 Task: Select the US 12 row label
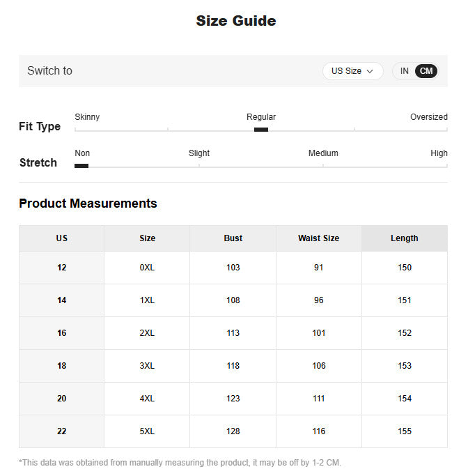(x=61, y=268)
